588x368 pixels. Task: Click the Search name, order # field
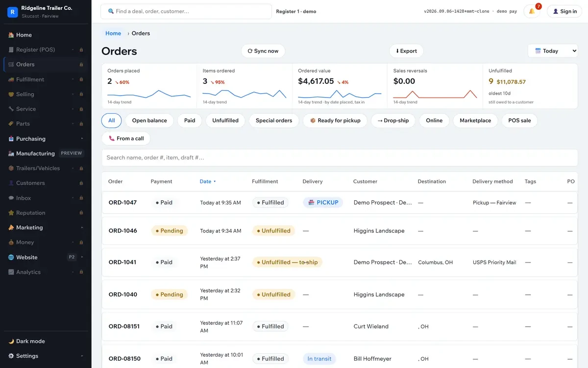tap(340, 158)
